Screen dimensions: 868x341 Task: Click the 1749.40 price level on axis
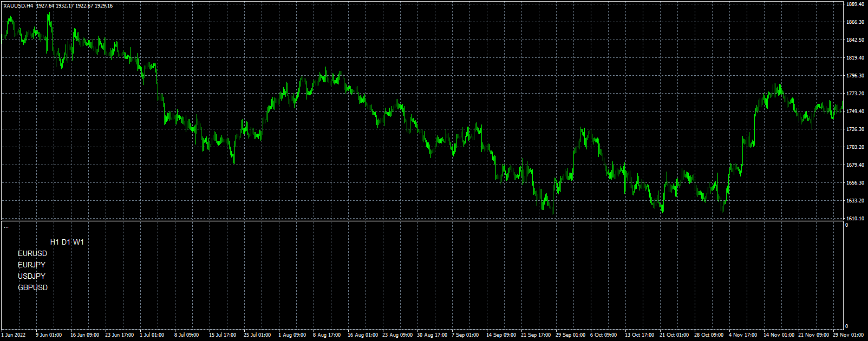pos(855,112)
